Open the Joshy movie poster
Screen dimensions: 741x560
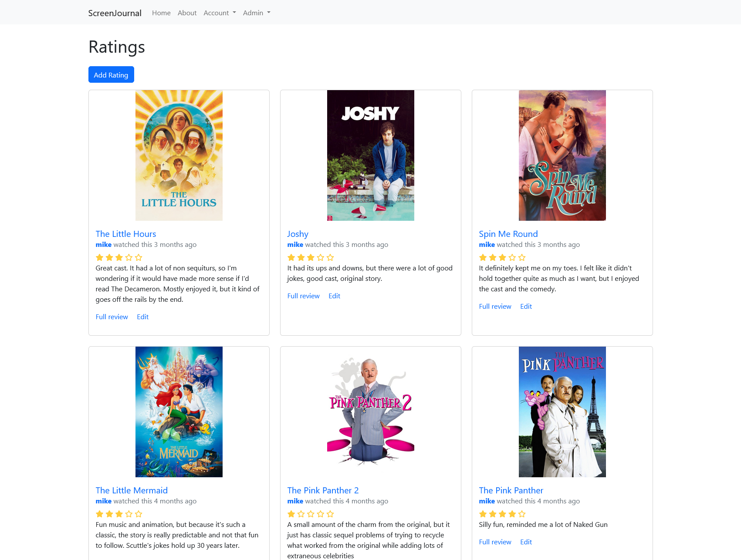pos(370,155)
